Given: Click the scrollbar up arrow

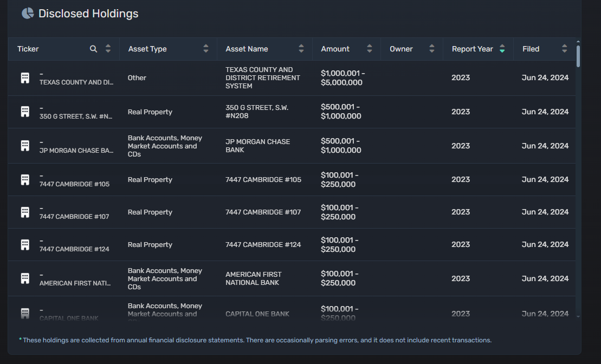Looking at the screenshot, I should point(578,41).
